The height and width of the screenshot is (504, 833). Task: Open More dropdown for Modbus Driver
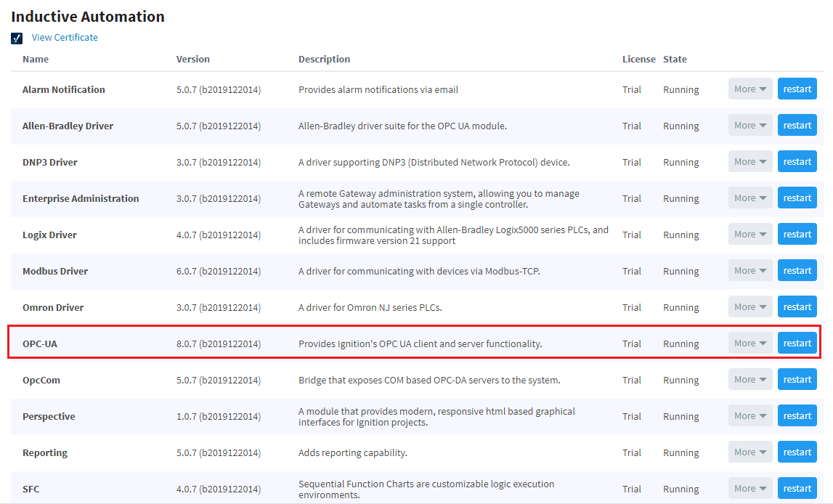[x=750, y=270]
